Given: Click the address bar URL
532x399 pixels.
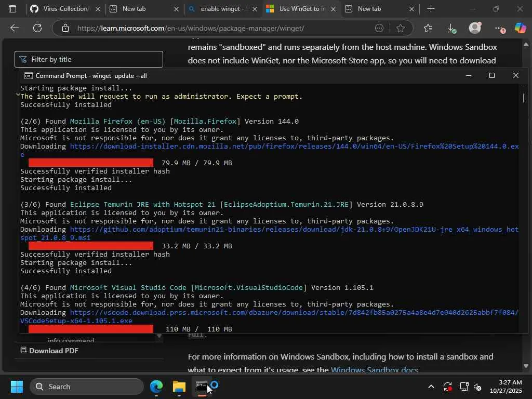Looking at the screenshot, I should pos(191,28).
